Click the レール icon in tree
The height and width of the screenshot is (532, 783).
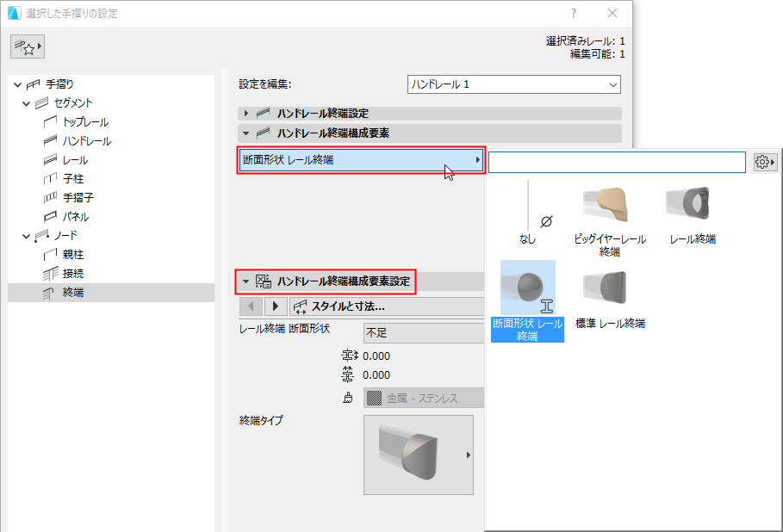click(x=51, y=160)
